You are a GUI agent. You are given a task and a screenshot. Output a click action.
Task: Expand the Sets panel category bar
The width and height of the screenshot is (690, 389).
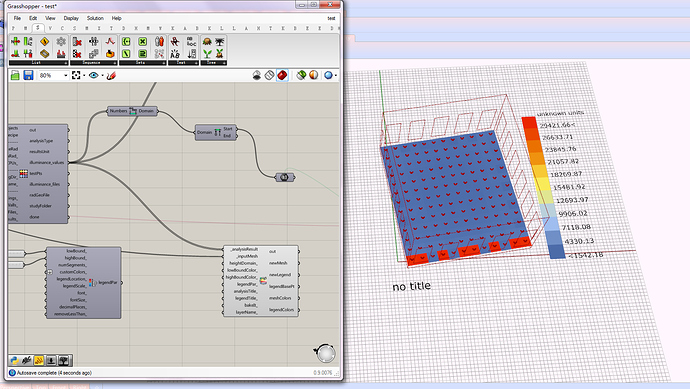pyautogui.click(x=143, y=63)
